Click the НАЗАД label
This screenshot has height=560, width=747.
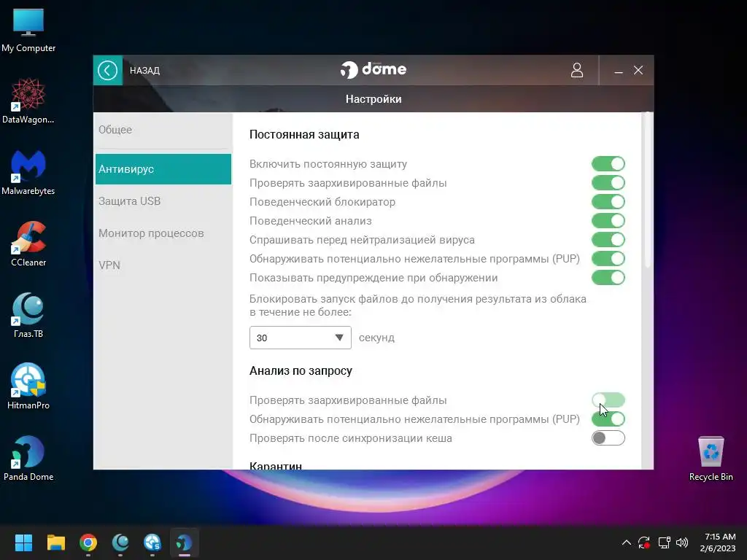[144, 71]
